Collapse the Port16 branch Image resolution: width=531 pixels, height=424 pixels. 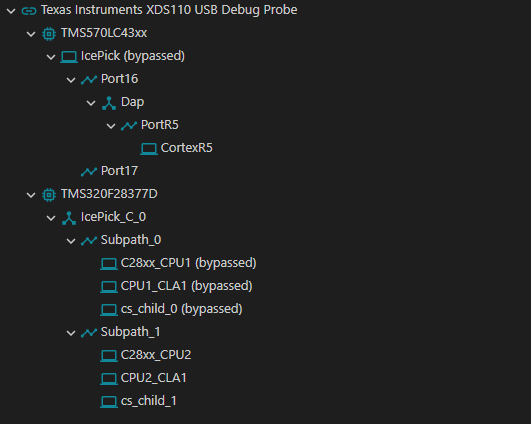coord(71,80)
